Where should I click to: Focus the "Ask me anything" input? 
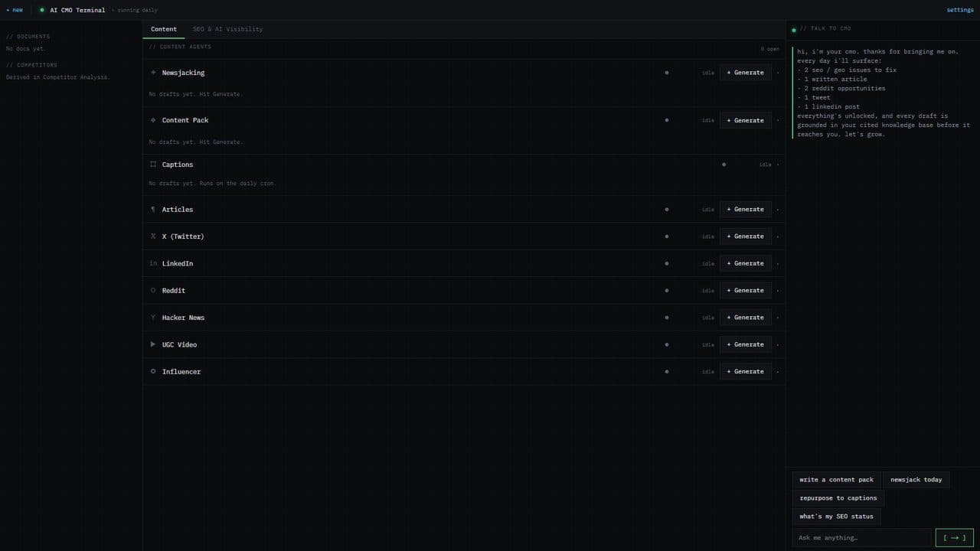point(861,538)
